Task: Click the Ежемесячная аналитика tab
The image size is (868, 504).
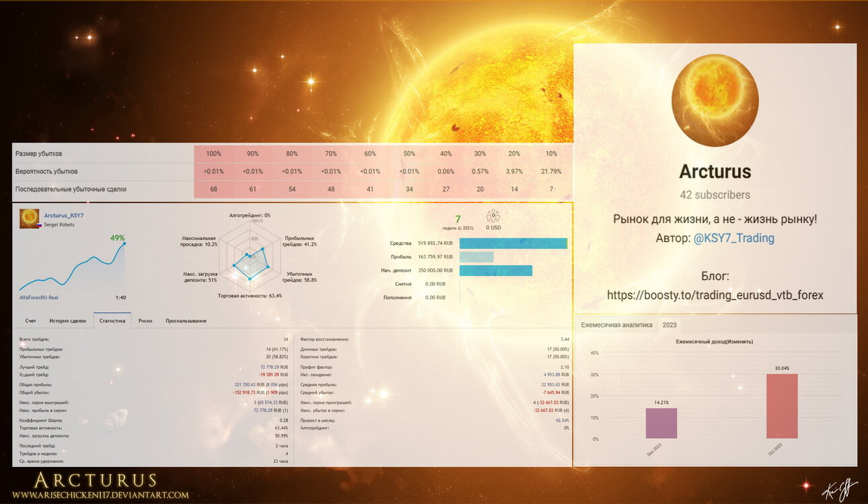Action: [x=616, y=325]
